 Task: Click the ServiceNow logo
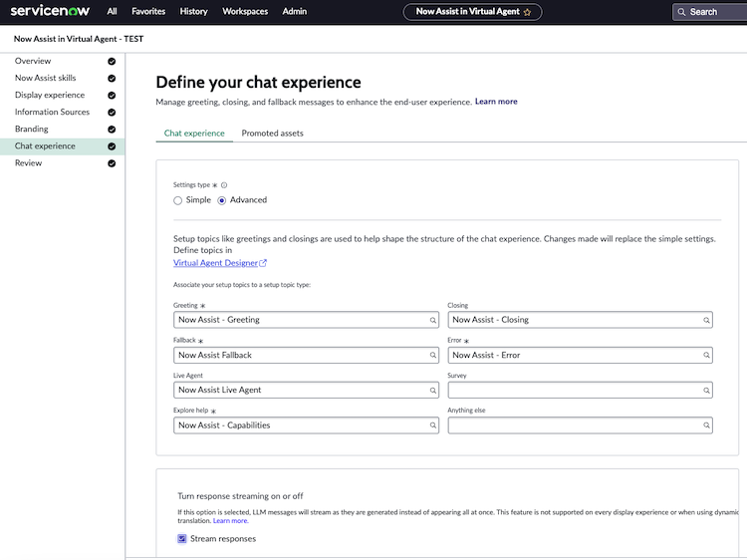pos(50,11)
